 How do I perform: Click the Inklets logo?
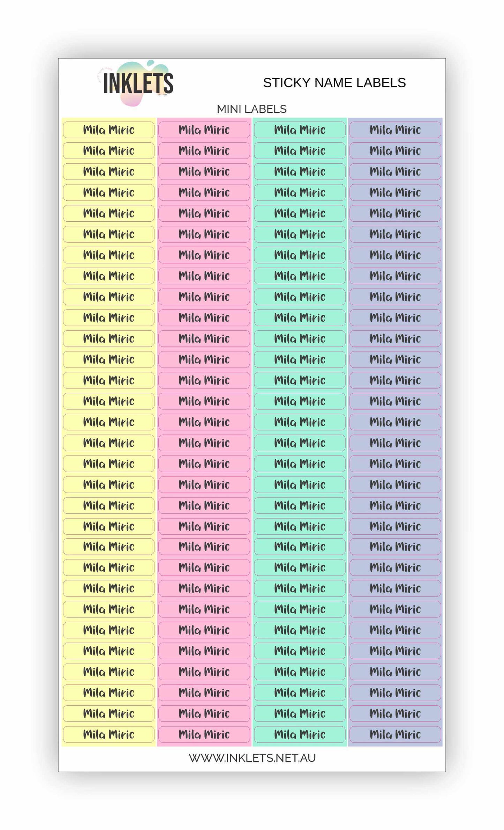click(x=137, y=83)
